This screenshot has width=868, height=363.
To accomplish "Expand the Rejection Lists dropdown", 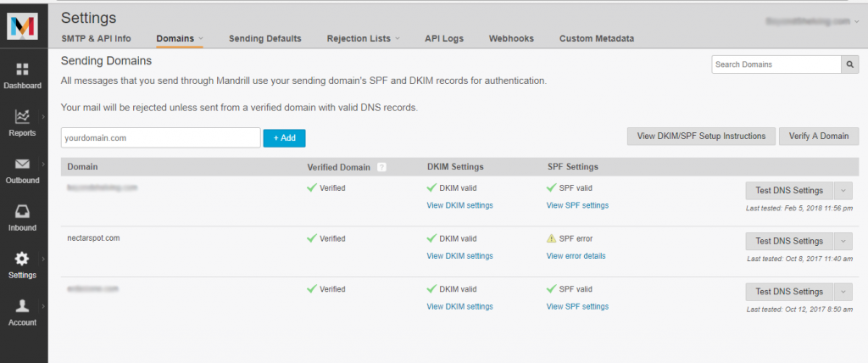I will tap(398, 39).
